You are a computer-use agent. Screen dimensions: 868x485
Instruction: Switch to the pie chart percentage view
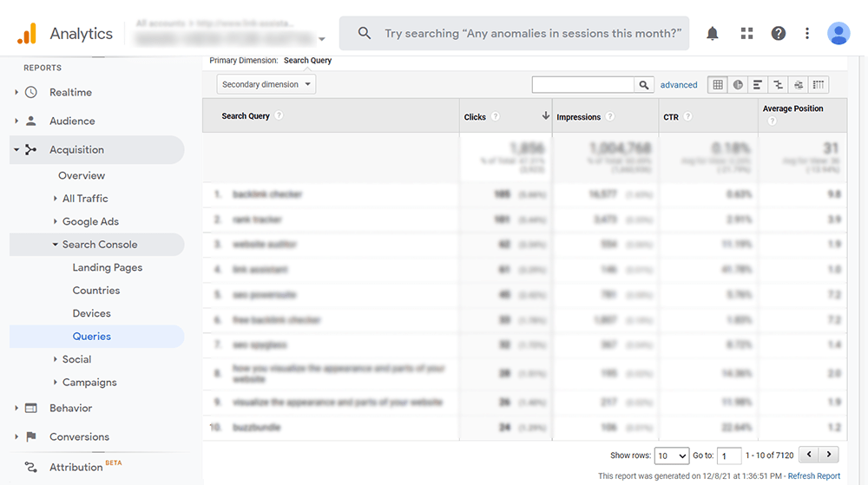click(x=738, y=85)
